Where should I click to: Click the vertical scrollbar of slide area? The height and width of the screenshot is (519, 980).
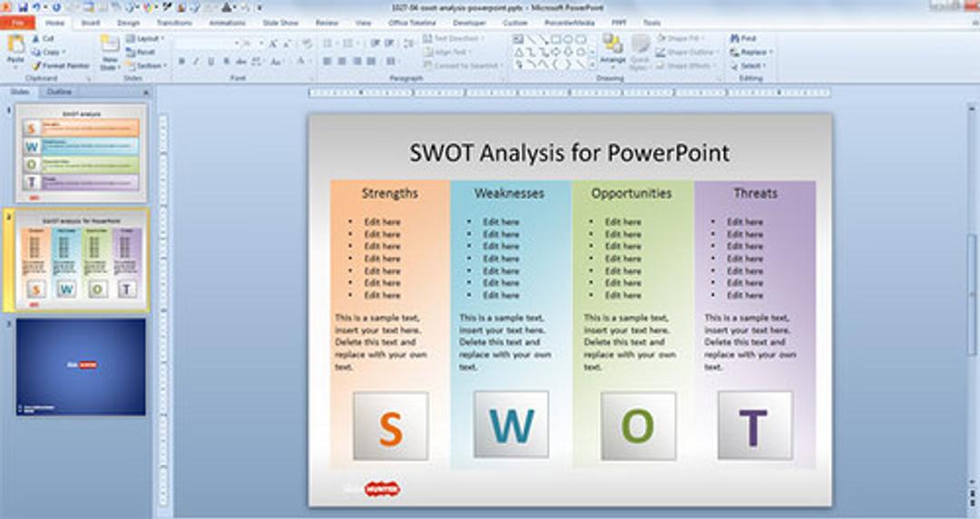point(972,294)
